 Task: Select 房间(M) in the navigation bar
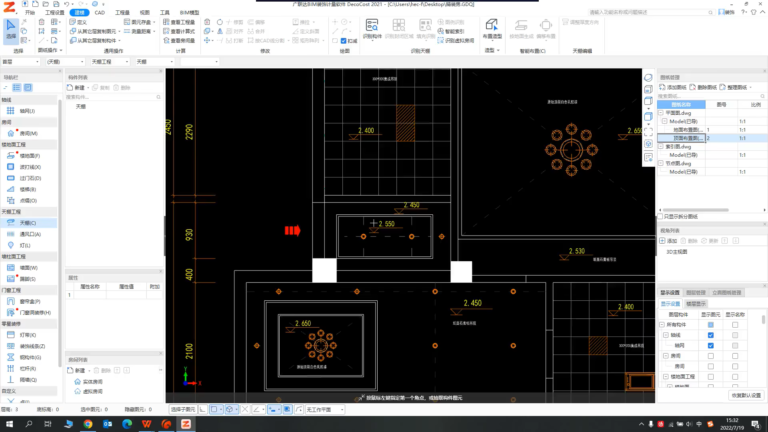(23, 133)
